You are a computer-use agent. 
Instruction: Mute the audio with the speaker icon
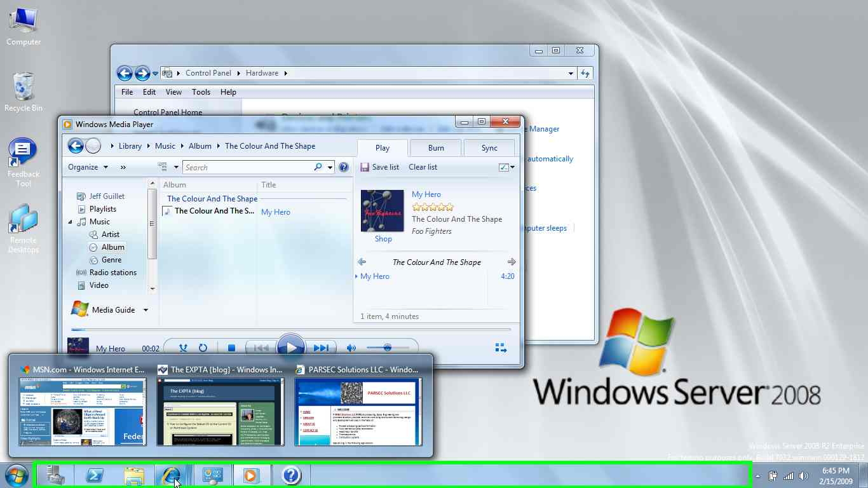tap(351, 348)
